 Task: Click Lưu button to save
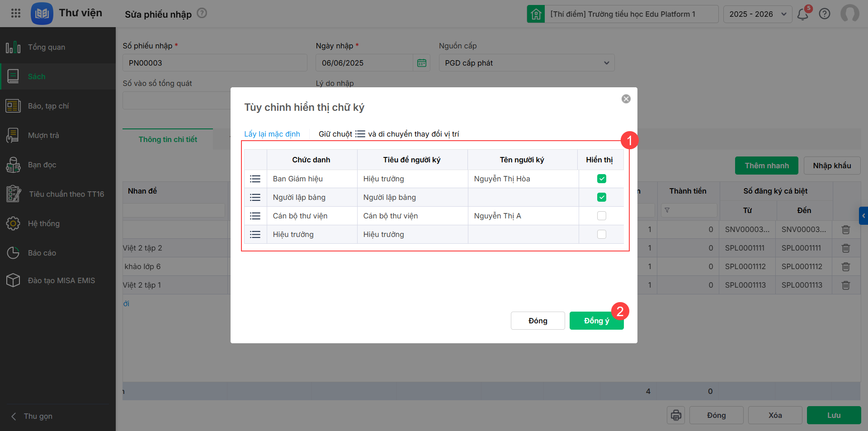pyautogui.click(x=834, y=415)
